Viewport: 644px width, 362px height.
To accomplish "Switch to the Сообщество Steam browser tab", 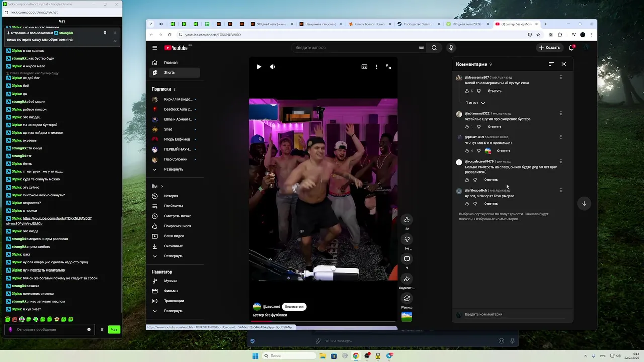I will 419,24.
